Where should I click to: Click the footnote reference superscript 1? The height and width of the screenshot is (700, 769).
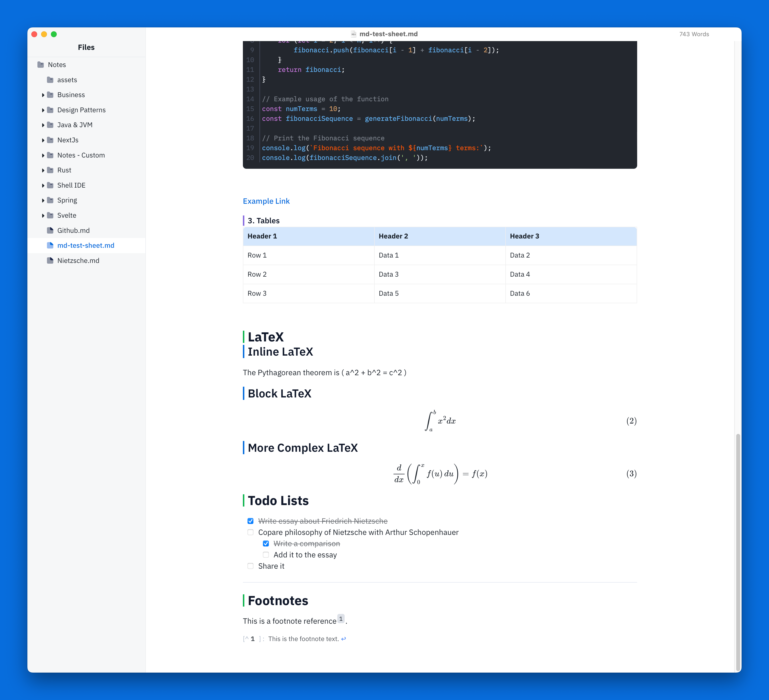(x=341, y=618)
